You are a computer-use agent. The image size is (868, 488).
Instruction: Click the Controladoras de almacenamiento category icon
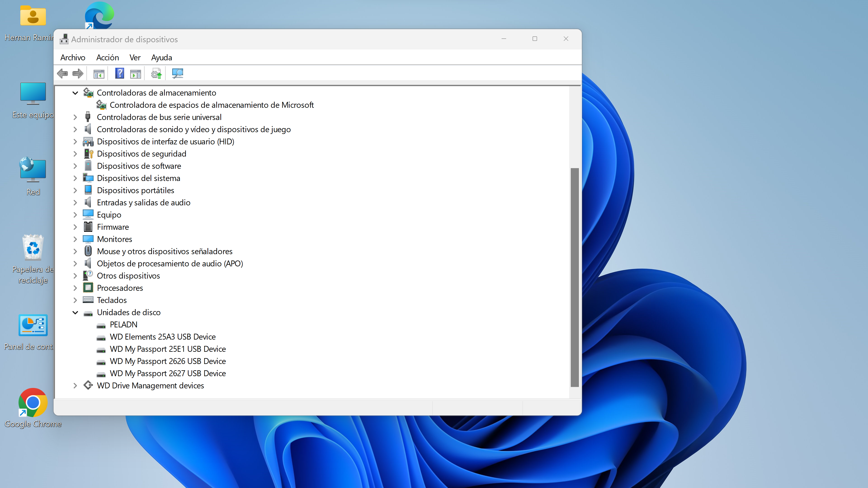(x=88, y=93)
